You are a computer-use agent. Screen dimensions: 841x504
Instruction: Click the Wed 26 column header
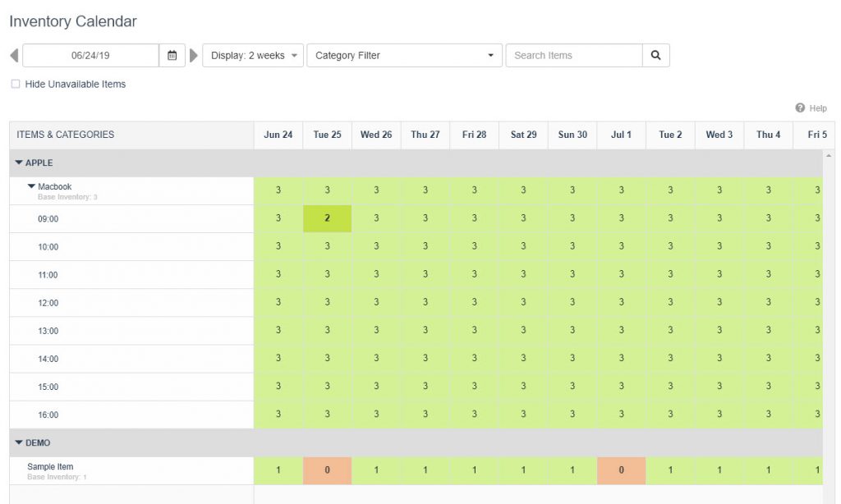coord(376,135)
